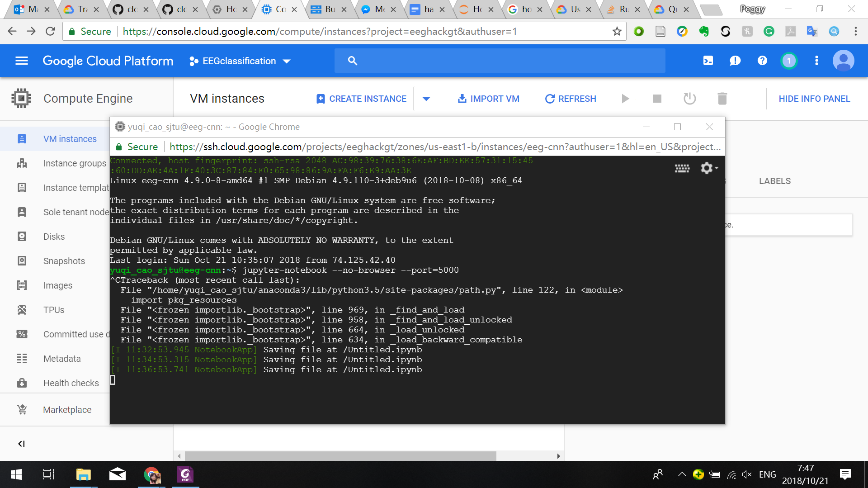Open the three-dot utilities menu in header
The height and width of the screenshot is (488, 868).
816,61
